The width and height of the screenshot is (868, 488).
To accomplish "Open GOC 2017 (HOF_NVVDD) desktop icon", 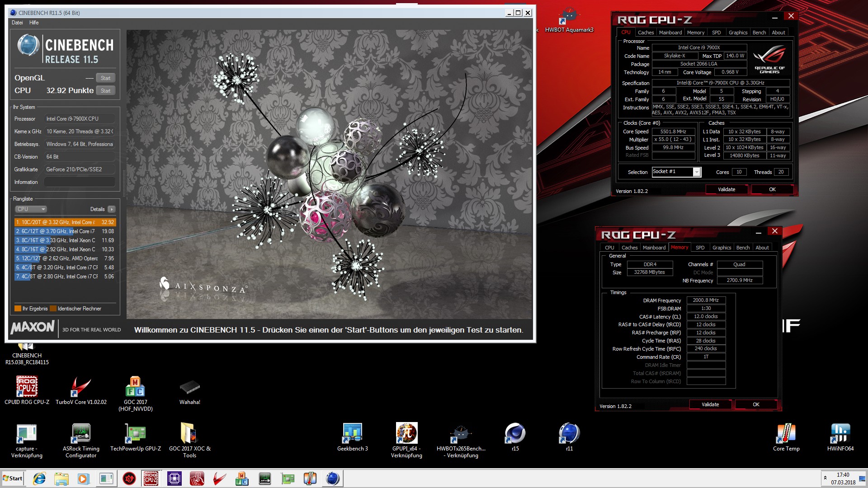I will [x=136, y=393].
